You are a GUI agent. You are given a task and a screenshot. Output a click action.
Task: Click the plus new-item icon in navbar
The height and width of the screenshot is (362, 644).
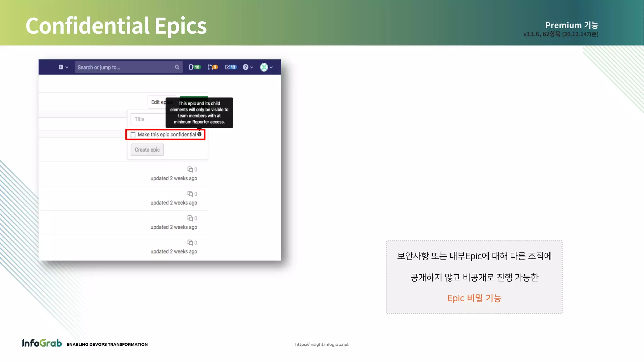pos(61,67)
